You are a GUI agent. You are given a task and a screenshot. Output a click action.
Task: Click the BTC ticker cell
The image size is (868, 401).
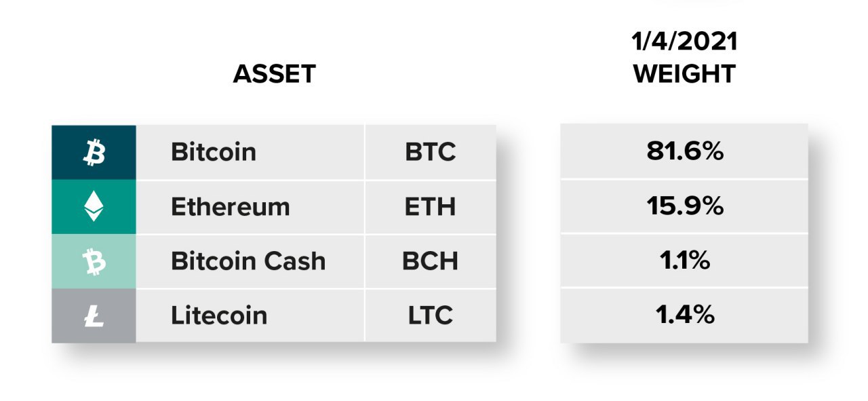coord(431,152)
